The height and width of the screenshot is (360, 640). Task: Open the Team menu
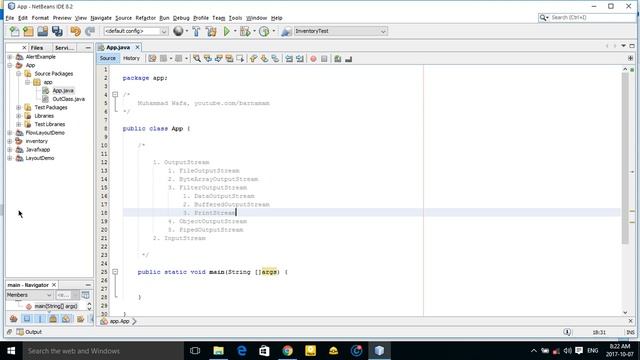click(218, 18)
